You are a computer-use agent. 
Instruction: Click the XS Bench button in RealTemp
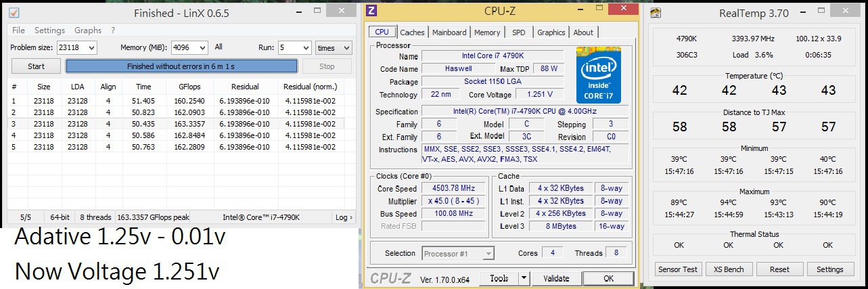[x=729, y=269]
